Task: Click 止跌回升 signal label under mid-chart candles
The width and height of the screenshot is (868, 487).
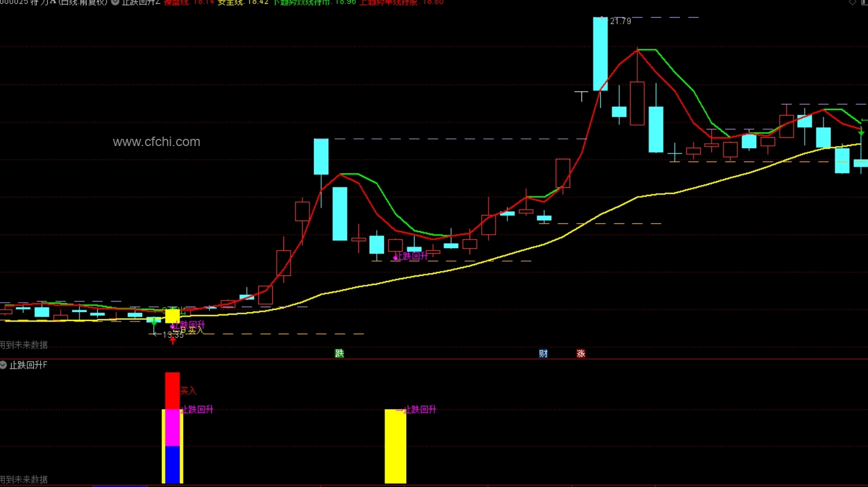Action: point(412,256)
